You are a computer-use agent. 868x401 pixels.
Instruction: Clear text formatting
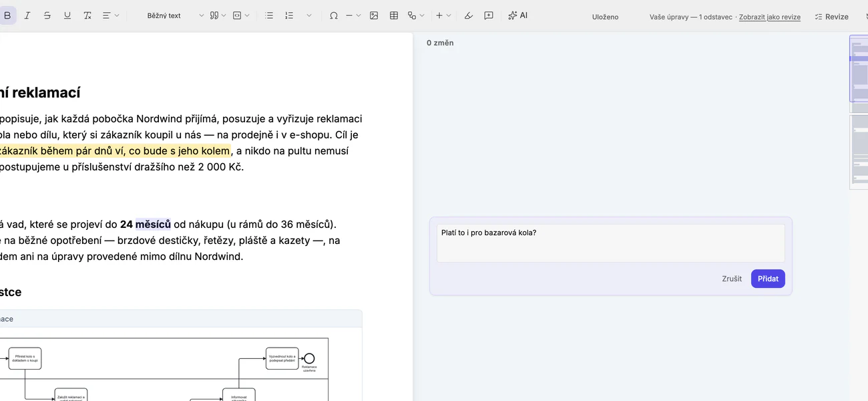tap(87, 15)
